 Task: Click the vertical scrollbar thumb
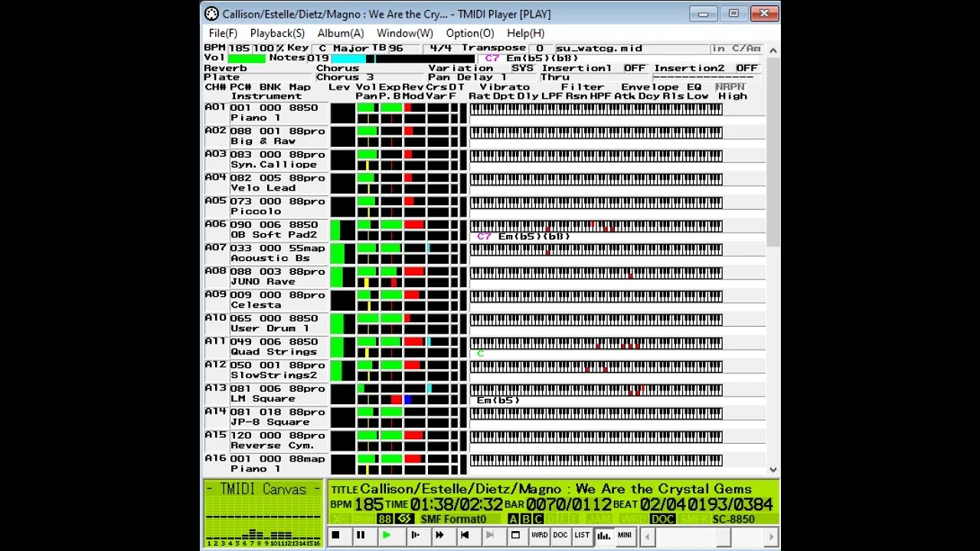[773, 152]
